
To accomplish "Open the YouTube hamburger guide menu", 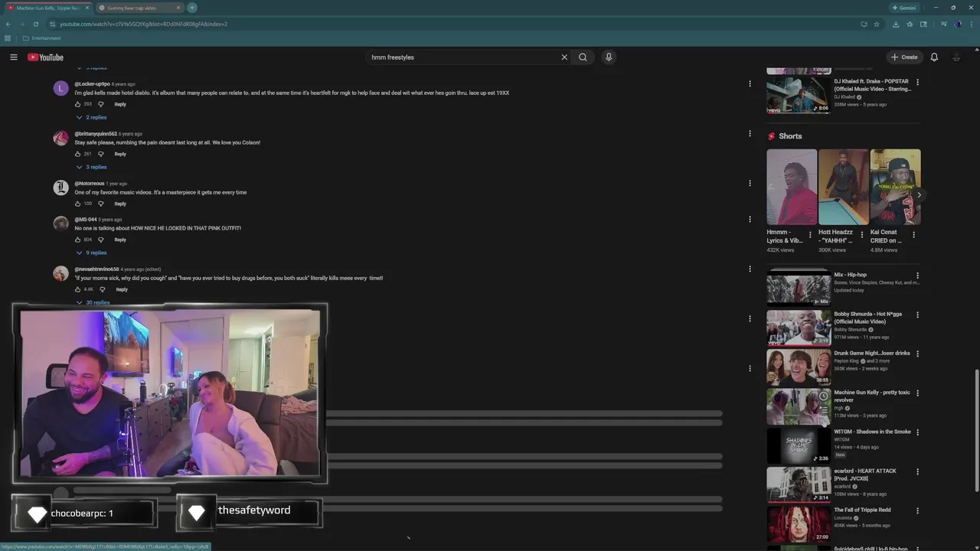I will (13, 57).
